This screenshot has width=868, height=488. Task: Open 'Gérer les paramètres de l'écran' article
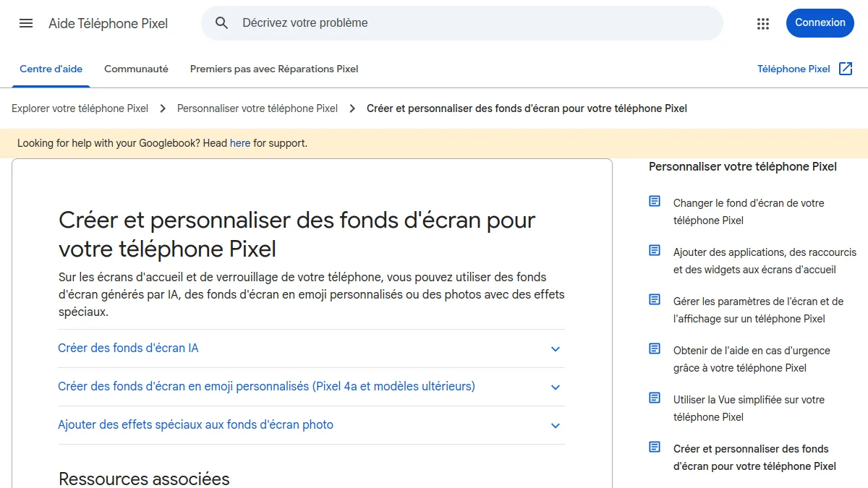pyautogui.click(x=759, y=310)
